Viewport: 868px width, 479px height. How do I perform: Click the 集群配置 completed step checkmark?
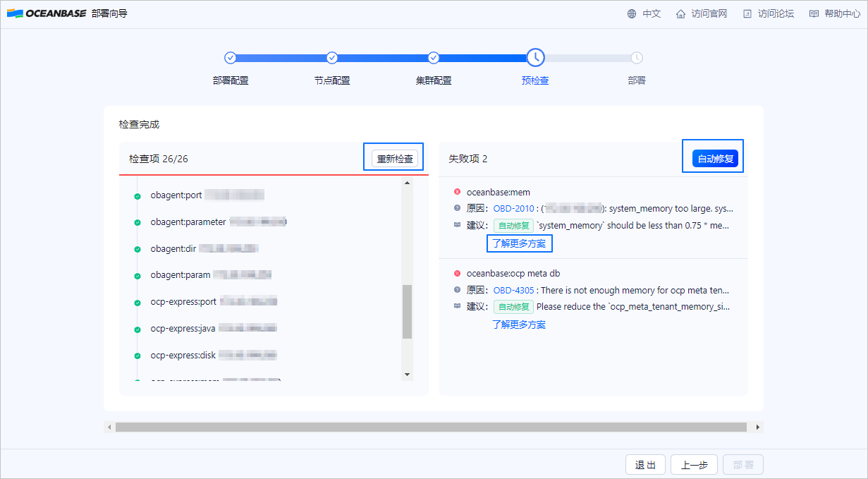tap(434, 58)
